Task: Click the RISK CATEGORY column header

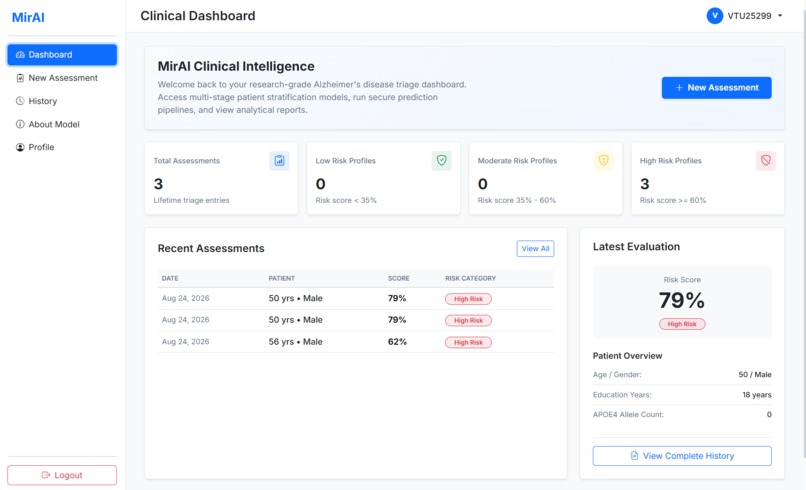Action: coord(470,278)
